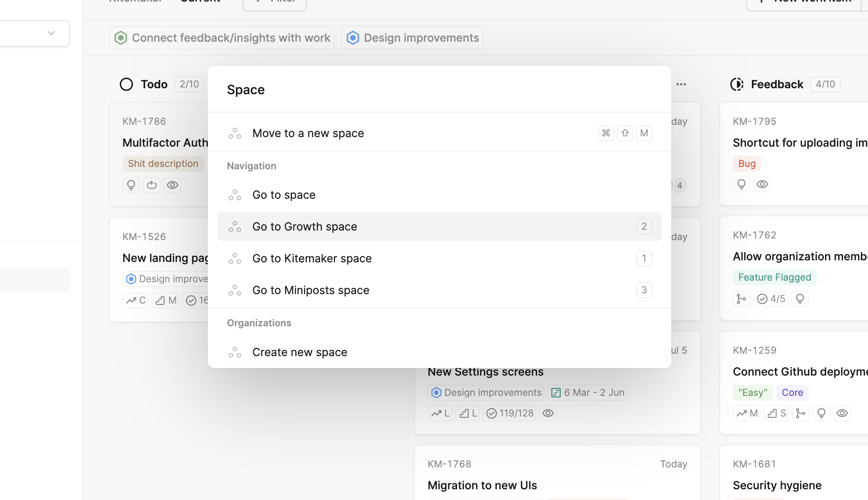868x500 pixels.
Task: Open Shortcut for uploading card title
Action: pos(800,143)
